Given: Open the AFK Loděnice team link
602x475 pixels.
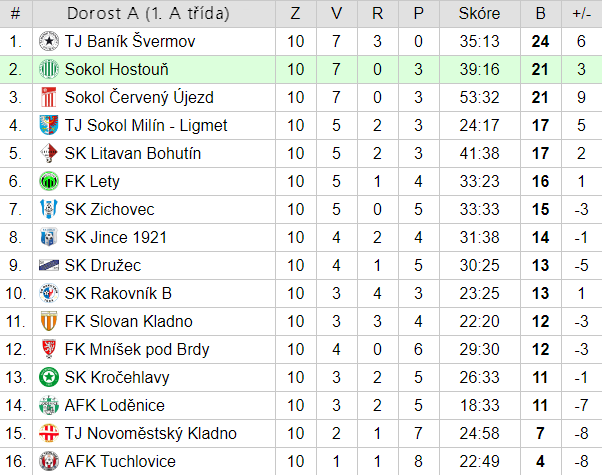Looking at the screenshot, I should [115, 406].
